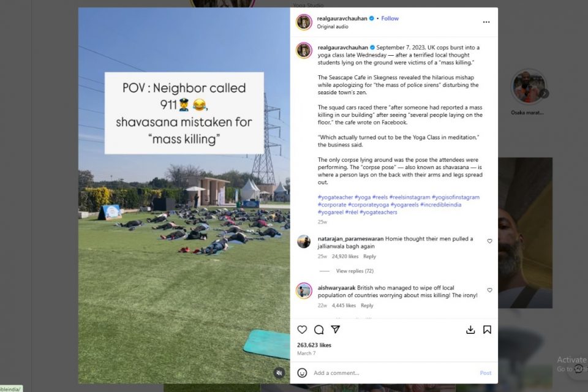
Task: Open #incredibleindia hashtag link
Action: tap(440, 205)
